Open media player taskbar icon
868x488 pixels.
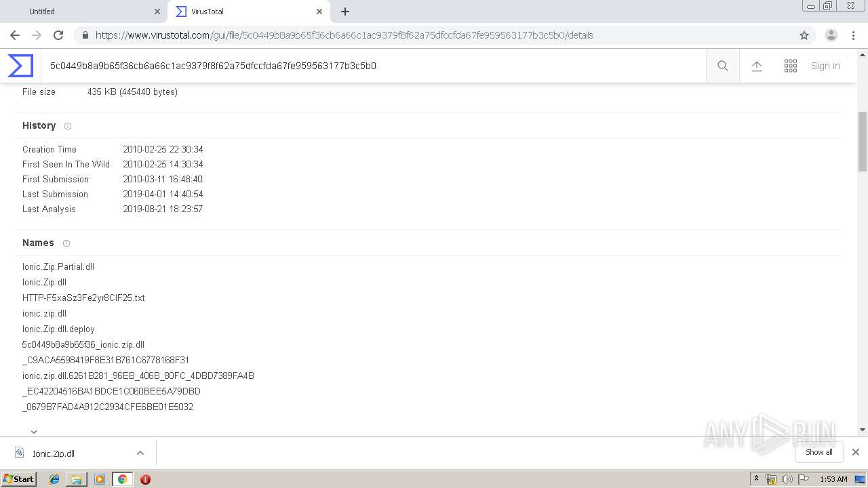(100, 479)
